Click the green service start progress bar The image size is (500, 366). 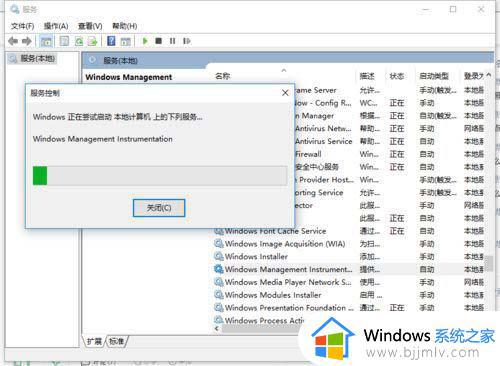160,176
